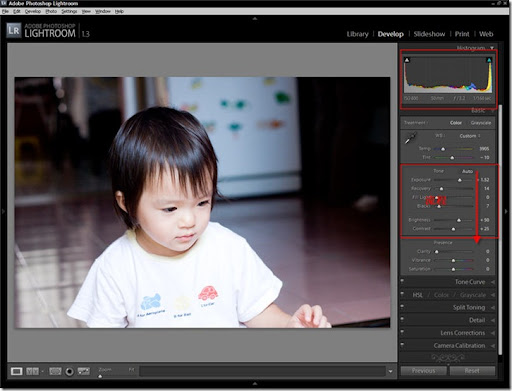Open the toolbar options dropdown arrow
The image size is (512, 391).
(x=390, y=371)
